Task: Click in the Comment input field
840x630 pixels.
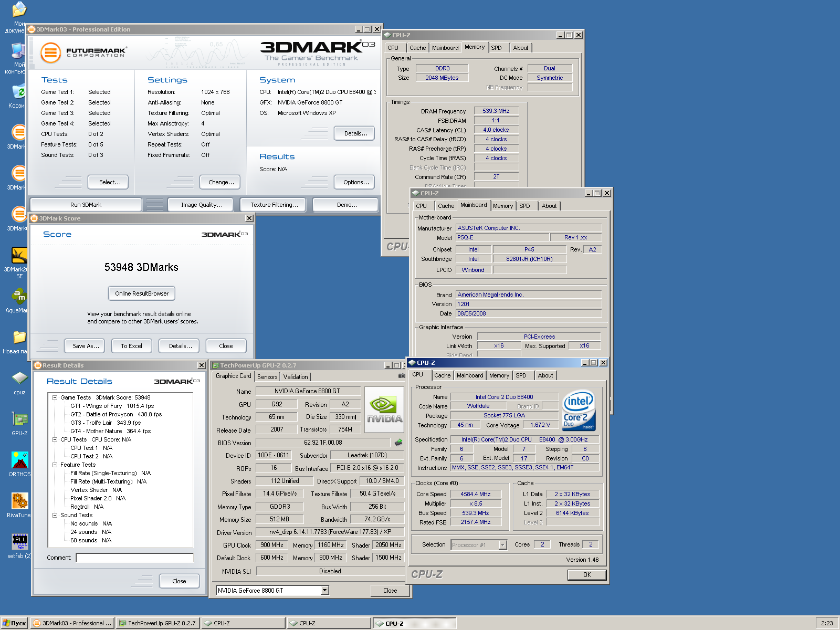Action: pyautogui.click(x=134, y=558)
